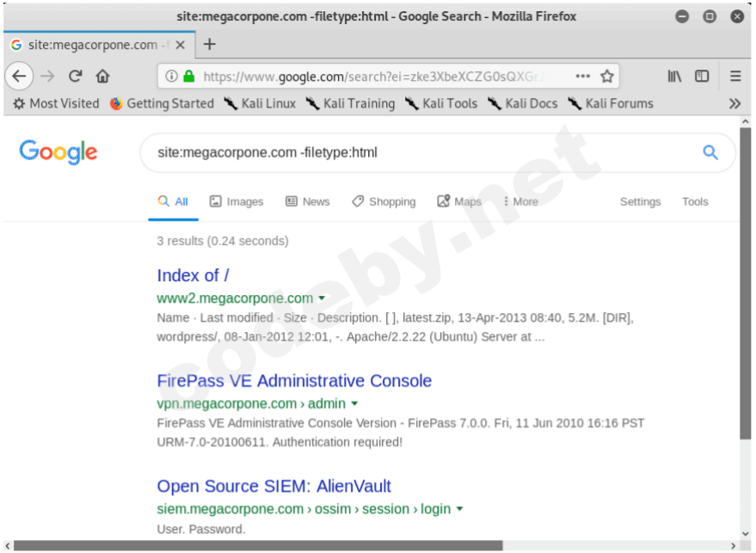Close the site:megacorpone.com tab
Viewport: 756px width, 553px height.
pos(181,45)
